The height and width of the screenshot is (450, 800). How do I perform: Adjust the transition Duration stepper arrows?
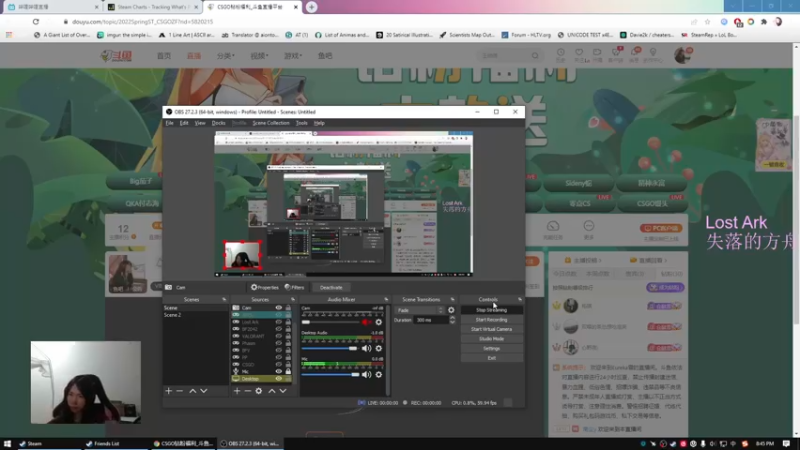point(452,320)
